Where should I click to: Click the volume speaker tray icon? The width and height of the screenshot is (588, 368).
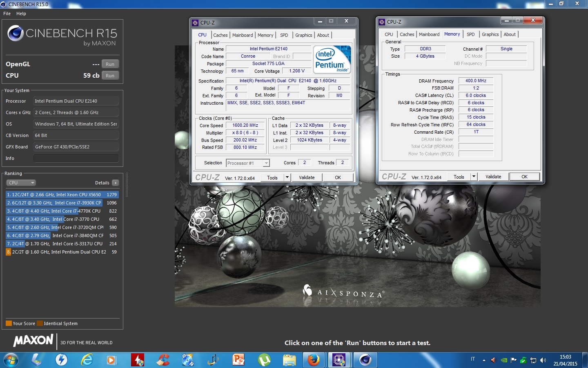543,360
